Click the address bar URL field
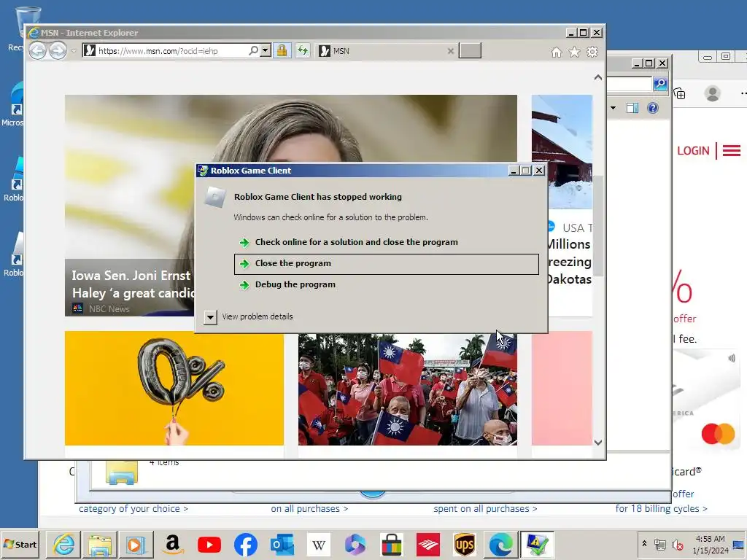The image size is (747, 560). tap(171, 50)
